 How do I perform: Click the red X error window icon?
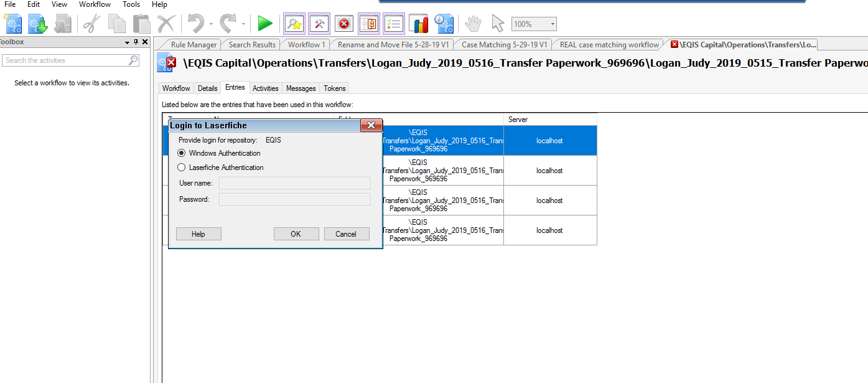[x=343, y=24]
